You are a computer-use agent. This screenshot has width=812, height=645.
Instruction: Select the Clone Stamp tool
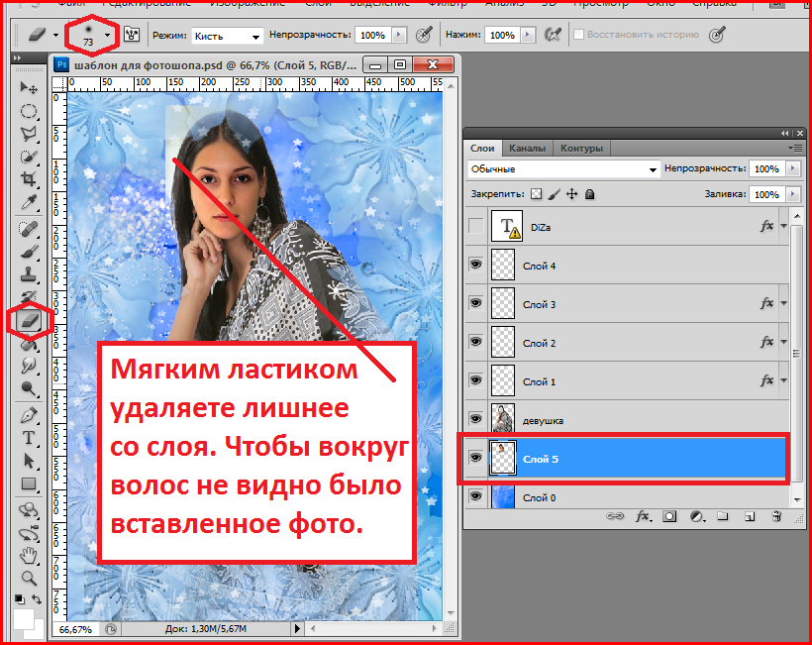click(29, 274)
